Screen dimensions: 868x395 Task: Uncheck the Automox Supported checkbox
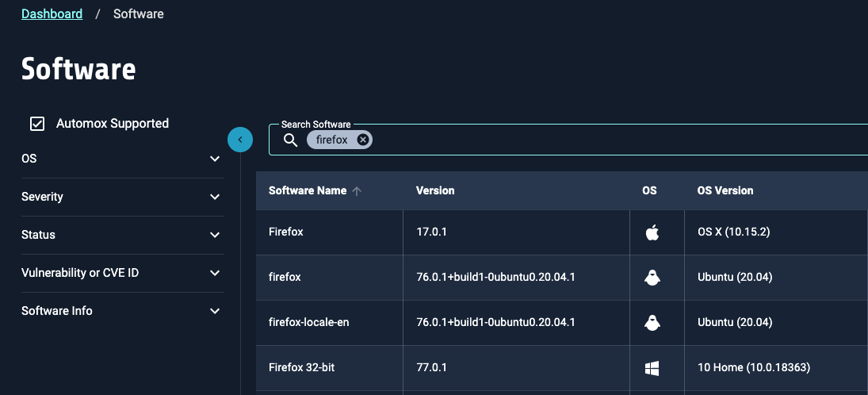(x=37, y=124)
